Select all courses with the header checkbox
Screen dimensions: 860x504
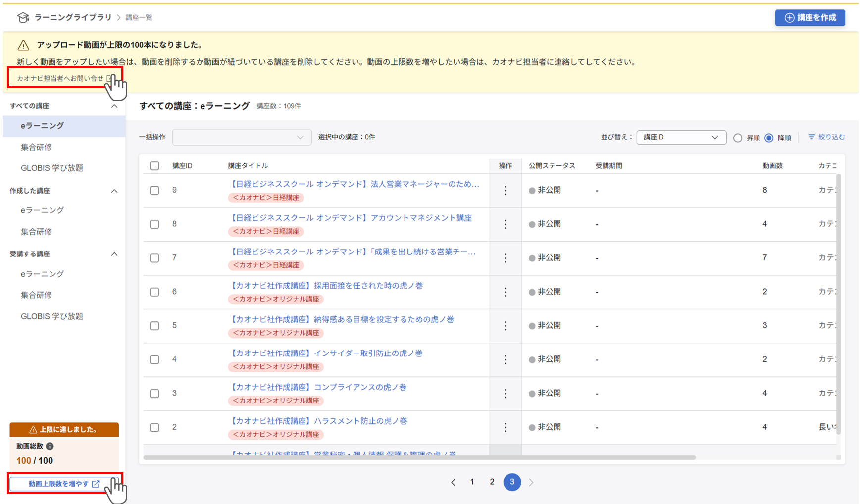point(154,165)
